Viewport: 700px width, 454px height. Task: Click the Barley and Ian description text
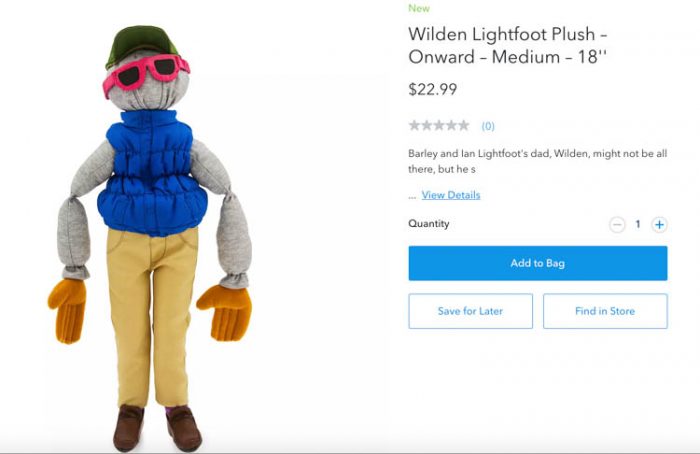tap(538, 161)
